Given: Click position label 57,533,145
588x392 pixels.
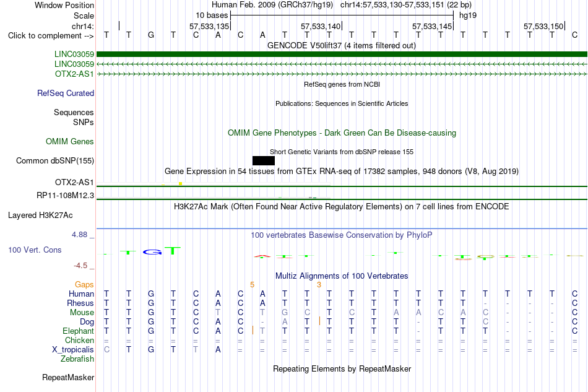Looking at the screenshot, I should pos(432,26).
